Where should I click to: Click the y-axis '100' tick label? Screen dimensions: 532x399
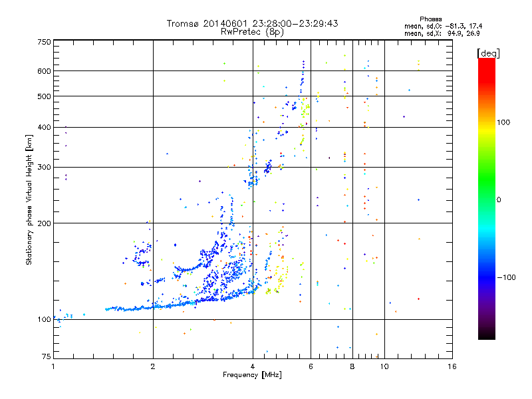coord(44,320)
